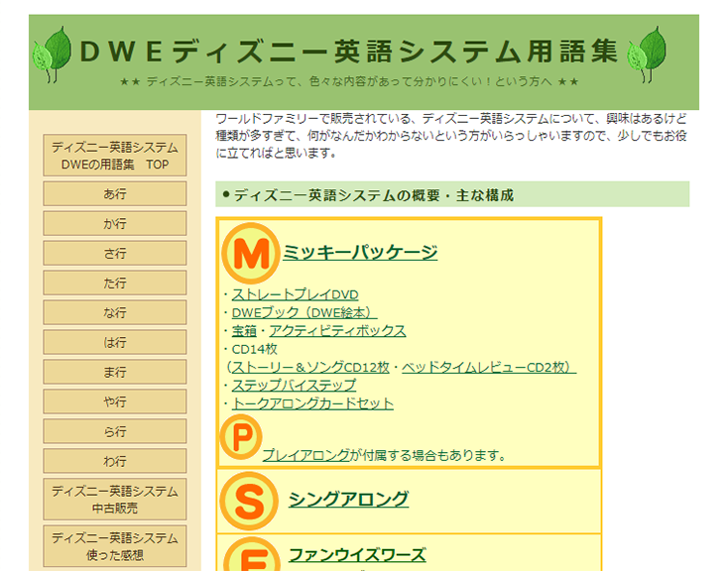Follow the ステップバイステップ link

click(x=294, y=386)
